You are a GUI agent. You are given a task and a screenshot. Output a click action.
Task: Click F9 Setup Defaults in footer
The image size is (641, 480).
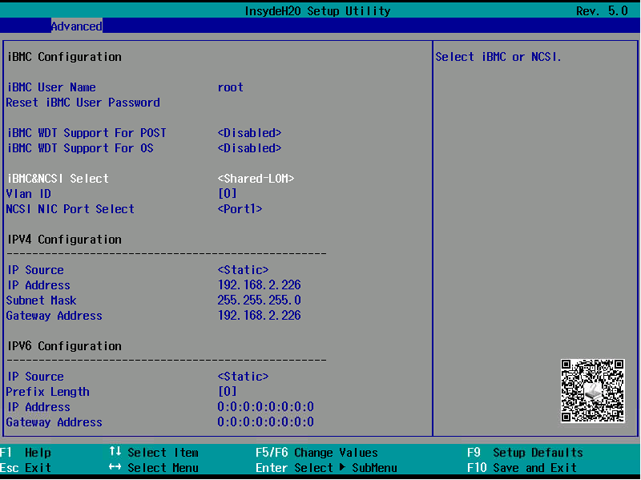click(525, 453)
